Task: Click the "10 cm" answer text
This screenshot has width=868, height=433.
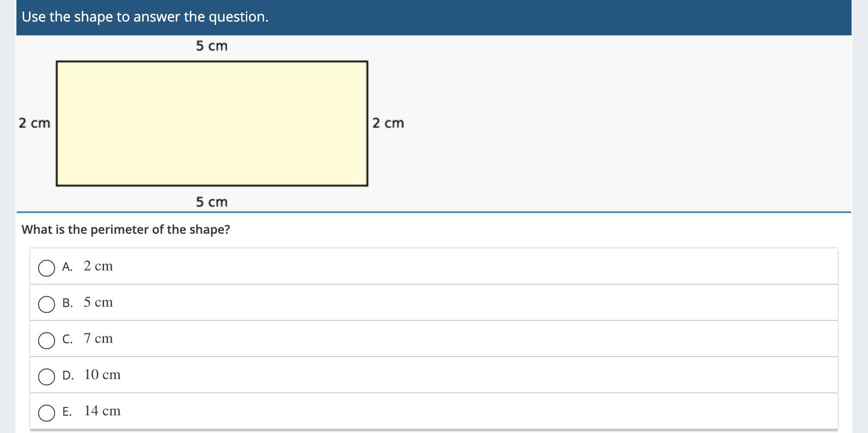Action: click(x=102, y=375)
